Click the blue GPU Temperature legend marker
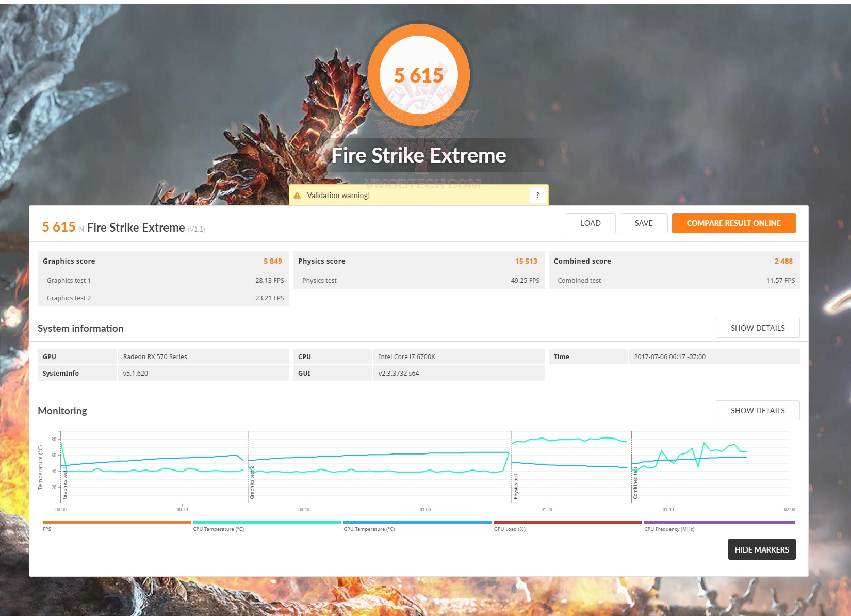Screen dimensions: 851x616 (x=417, y=522)
